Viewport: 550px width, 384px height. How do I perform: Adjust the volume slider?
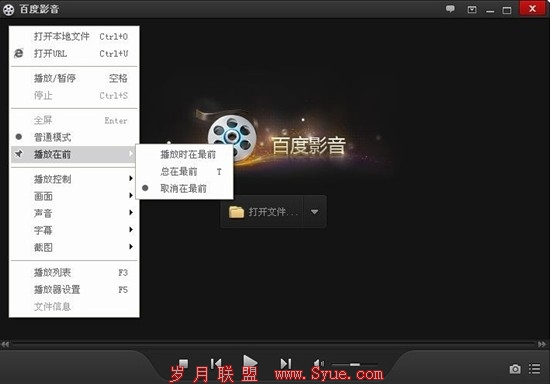point(354,365)
